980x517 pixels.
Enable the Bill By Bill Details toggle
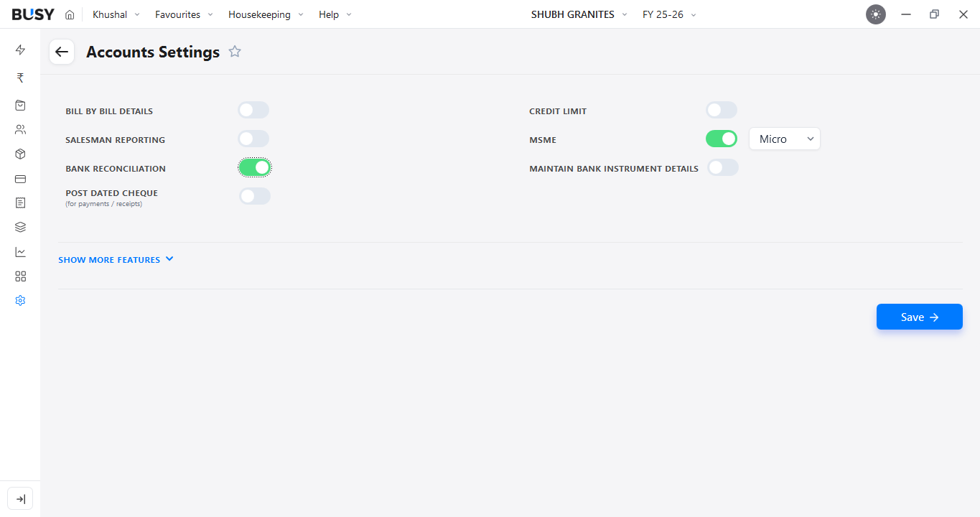point(253,110)
